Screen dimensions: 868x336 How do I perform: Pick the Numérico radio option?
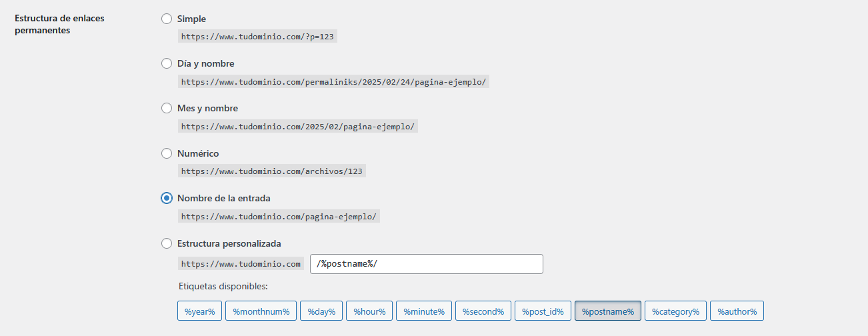167,153
